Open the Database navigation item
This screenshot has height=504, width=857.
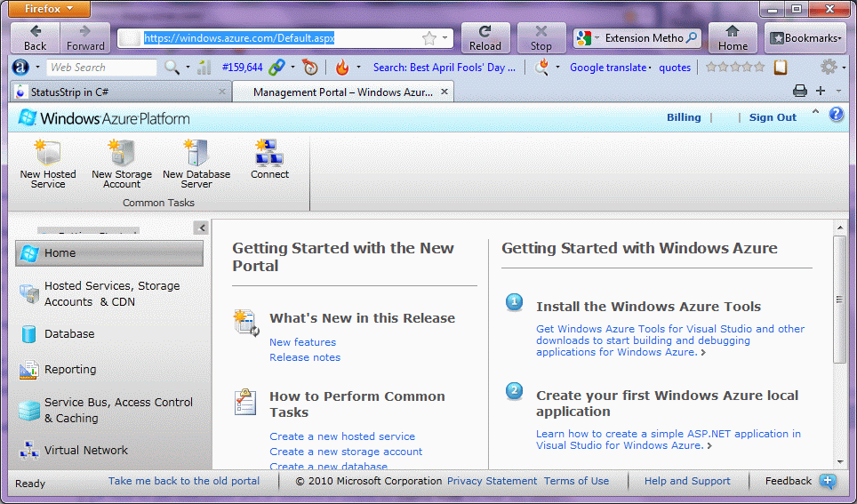point(109,334)
